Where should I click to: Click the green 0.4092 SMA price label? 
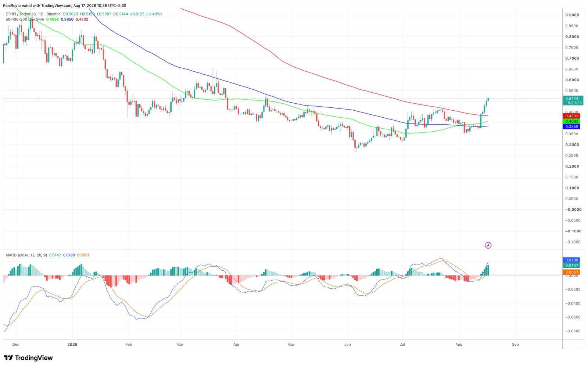pyautogui.click(x=571, y=121)
